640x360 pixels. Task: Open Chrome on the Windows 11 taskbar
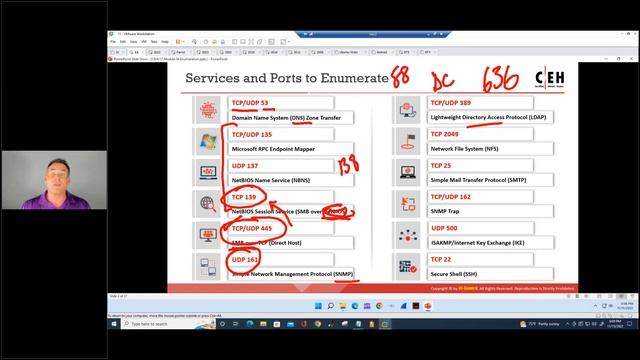(379, 306)
